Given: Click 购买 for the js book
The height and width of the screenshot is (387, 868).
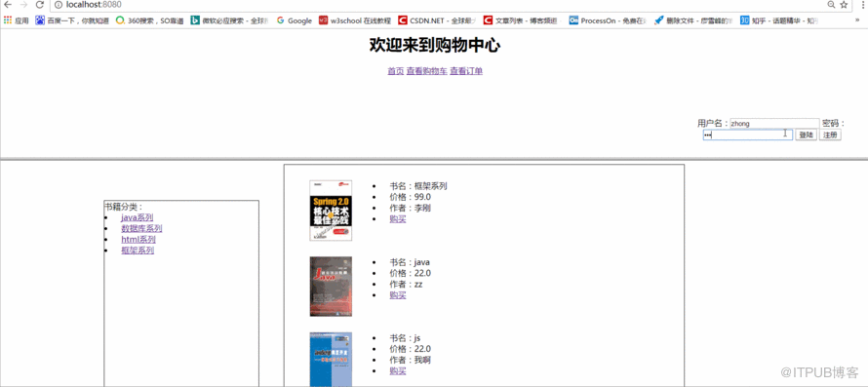Looking at the screenshot, I should (398, 371).
